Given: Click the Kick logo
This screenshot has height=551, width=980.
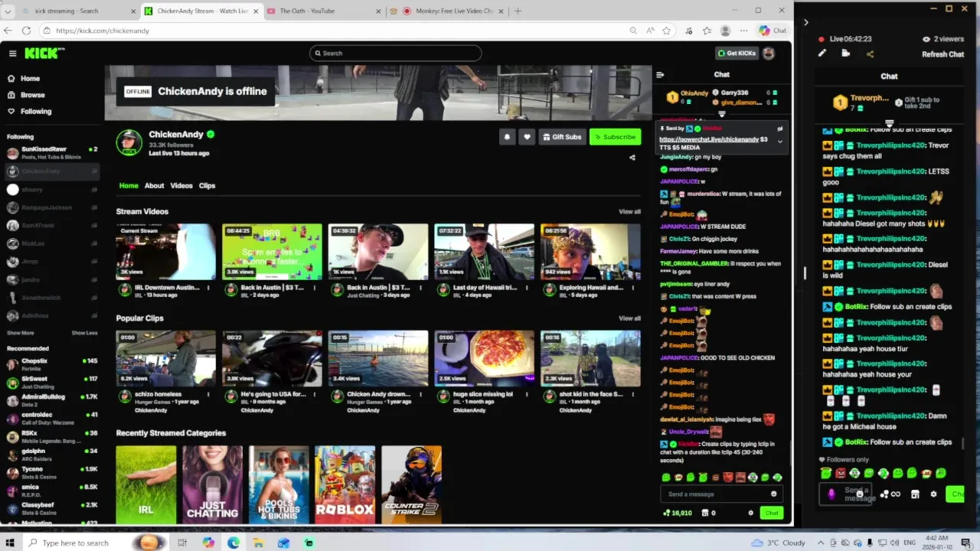Looking at the screenshot, I should tap(44, 53).
